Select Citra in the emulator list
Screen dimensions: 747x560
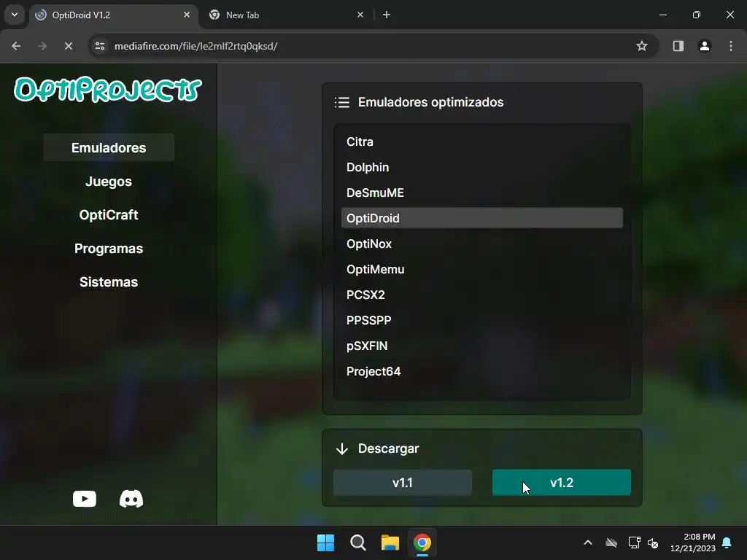[482, 141]
